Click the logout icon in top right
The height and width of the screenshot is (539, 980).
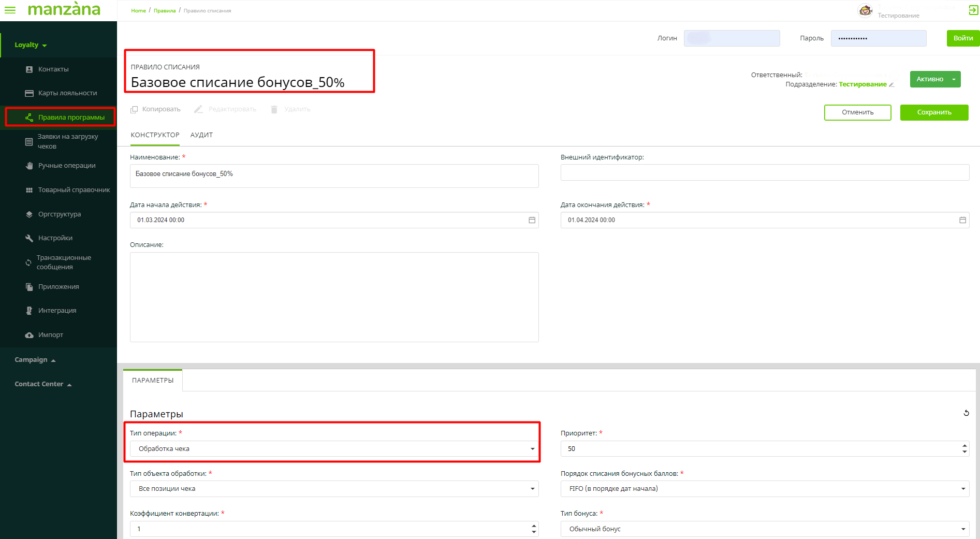[x=973, y=10]
